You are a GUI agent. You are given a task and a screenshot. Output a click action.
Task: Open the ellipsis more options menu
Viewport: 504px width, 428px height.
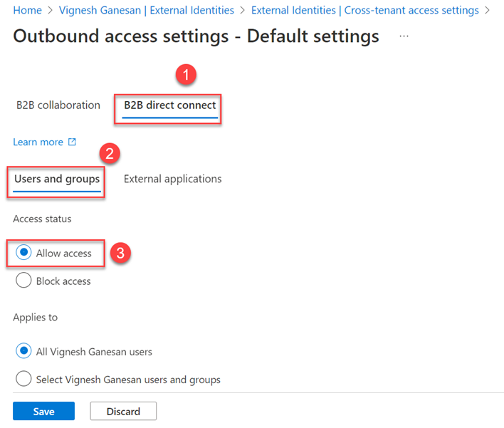[x=404, y=36]
